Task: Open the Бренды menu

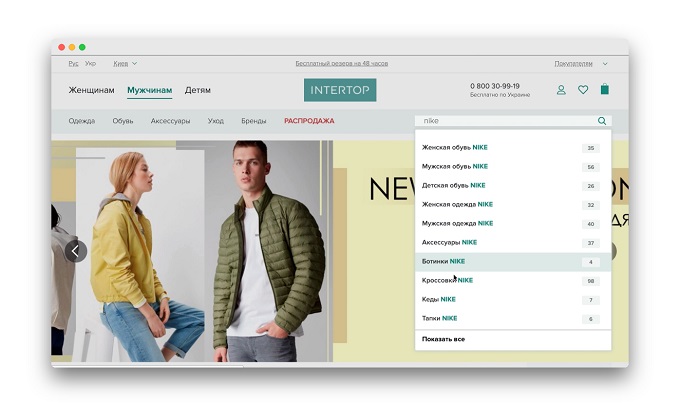Action: [x=254, y=121]
